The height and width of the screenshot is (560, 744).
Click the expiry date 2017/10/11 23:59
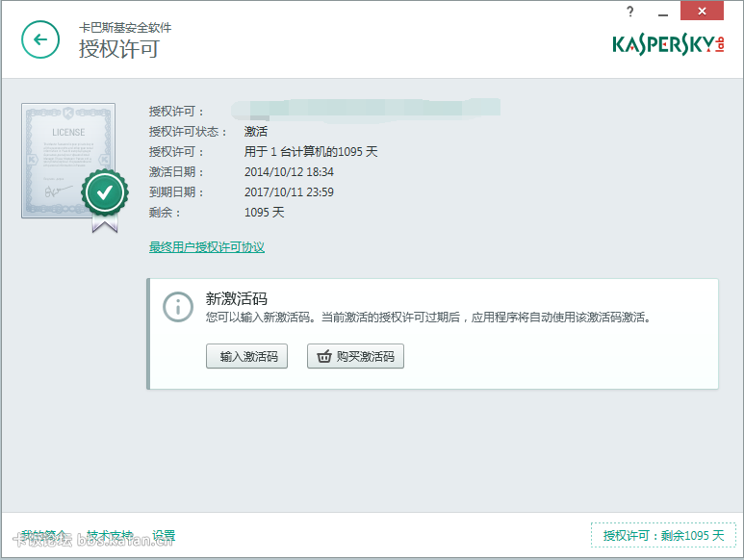tap(289, 192)
